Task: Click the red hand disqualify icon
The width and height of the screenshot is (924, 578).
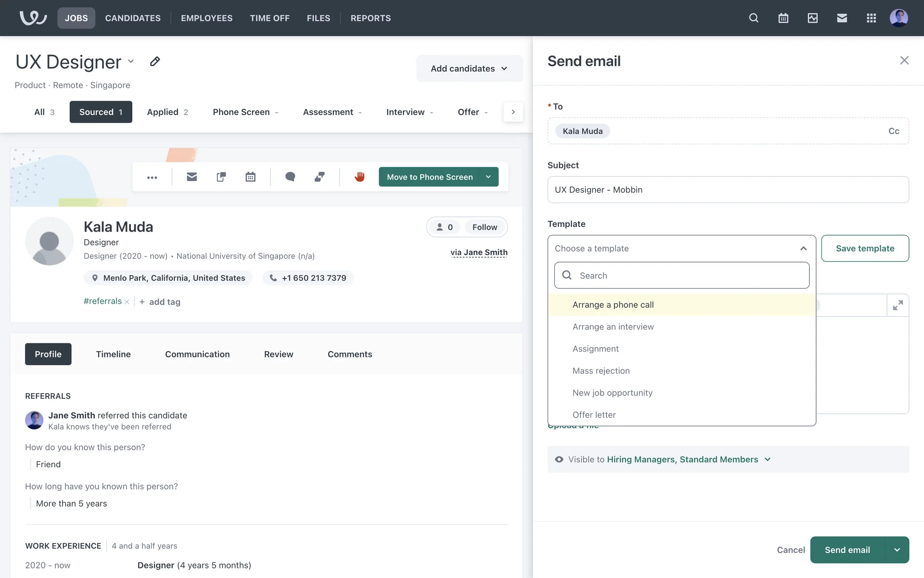Action: [359, 177]
